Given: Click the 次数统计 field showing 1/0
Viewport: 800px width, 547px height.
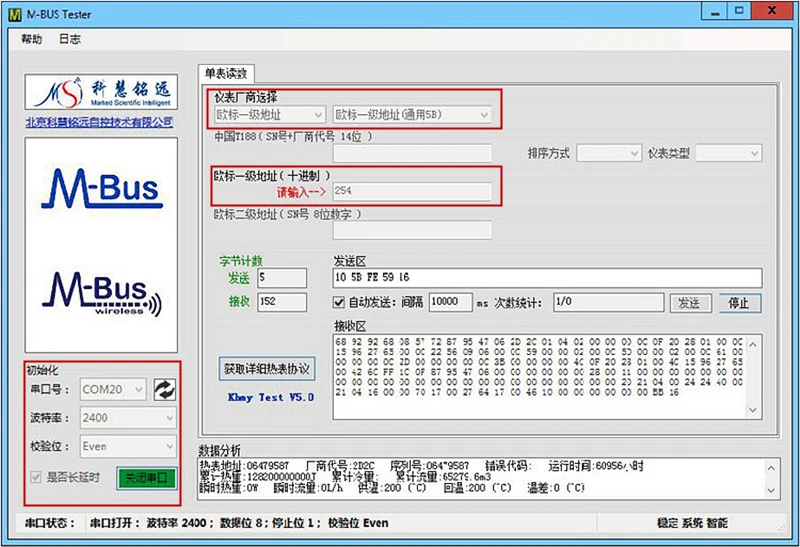Looking at the screenshot, I should (x=609, y=302).
